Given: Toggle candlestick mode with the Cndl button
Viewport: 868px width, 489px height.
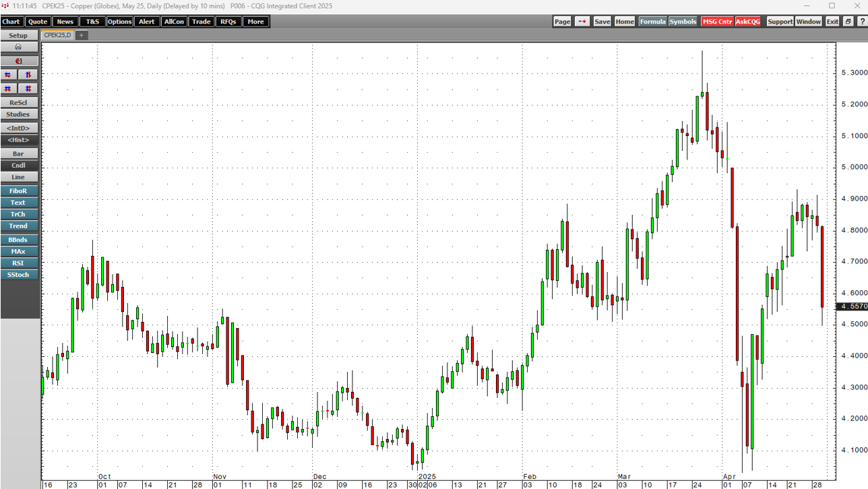Looking at the screenshot, I should tap(19, 165).
